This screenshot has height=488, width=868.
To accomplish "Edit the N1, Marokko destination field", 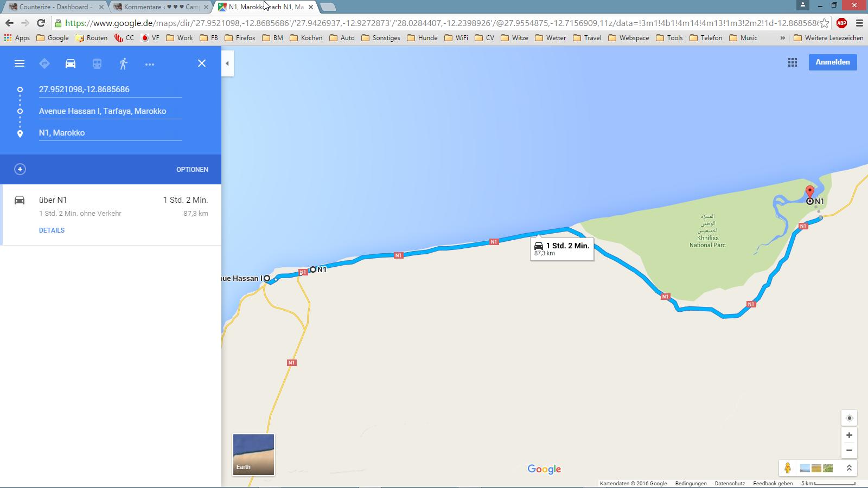I will pos(110,133).
